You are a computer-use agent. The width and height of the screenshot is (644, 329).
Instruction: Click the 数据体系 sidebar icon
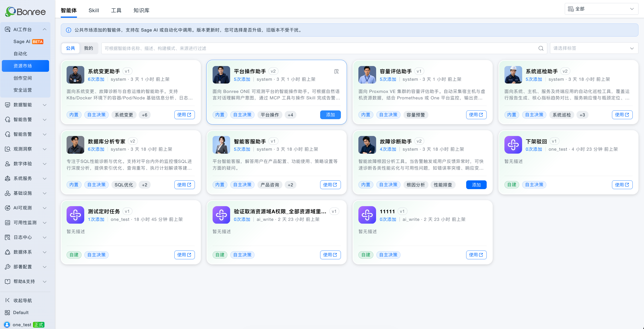tap(8, 252)
